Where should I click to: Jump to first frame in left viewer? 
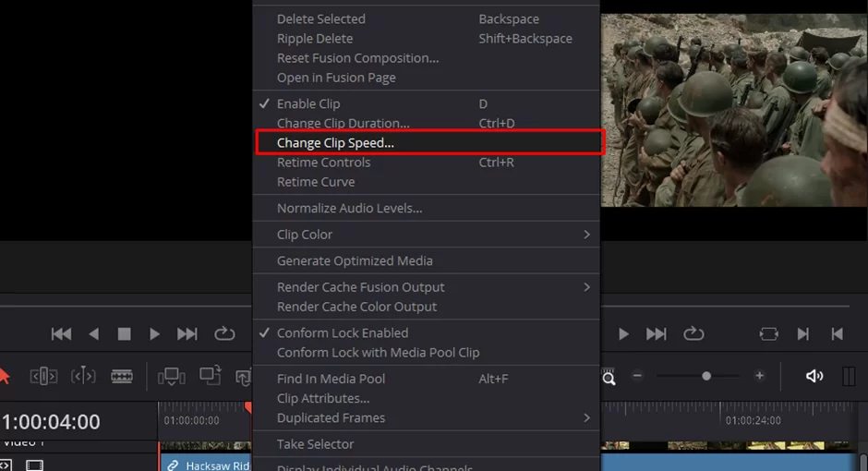(61, 333)
